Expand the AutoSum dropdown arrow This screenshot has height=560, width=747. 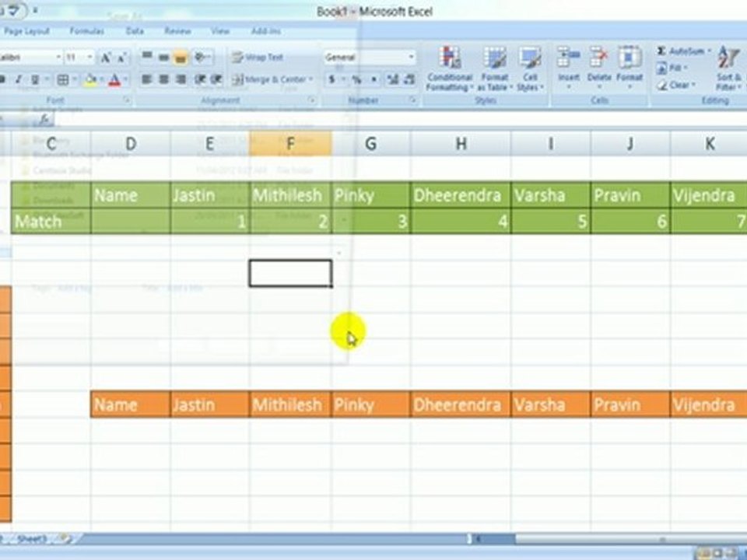709,51
